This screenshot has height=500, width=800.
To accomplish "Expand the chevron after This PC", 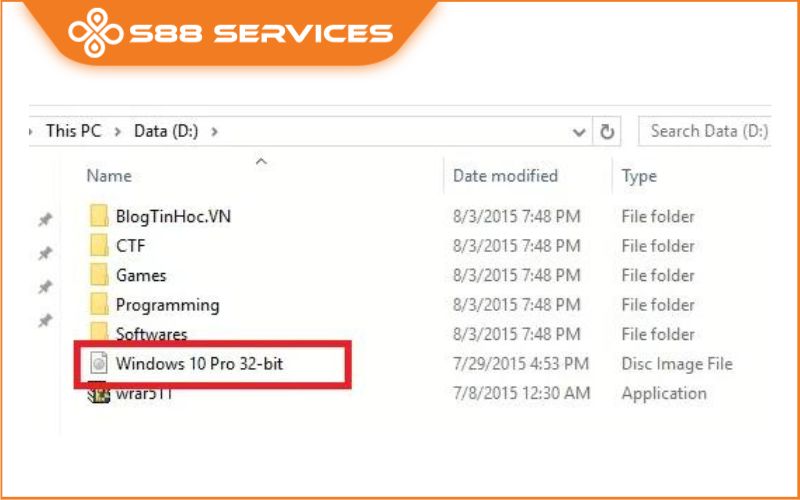I will [x=118, y=132].
